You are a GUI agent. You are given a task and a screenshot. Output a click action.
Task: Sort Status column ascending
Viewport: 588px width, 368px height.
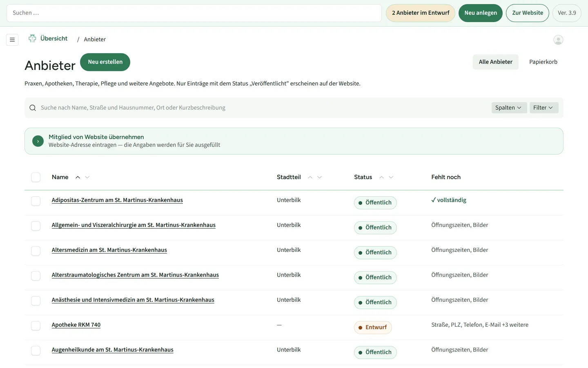[381, 177]
